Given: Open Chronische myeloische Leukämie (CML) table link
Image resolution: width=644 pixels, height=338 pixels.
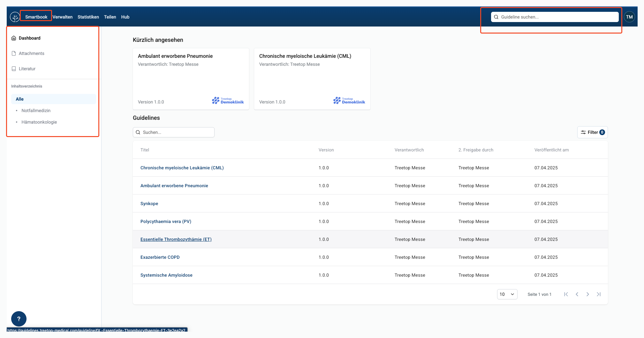Looking at the screenshot, I should pos(182,168).
